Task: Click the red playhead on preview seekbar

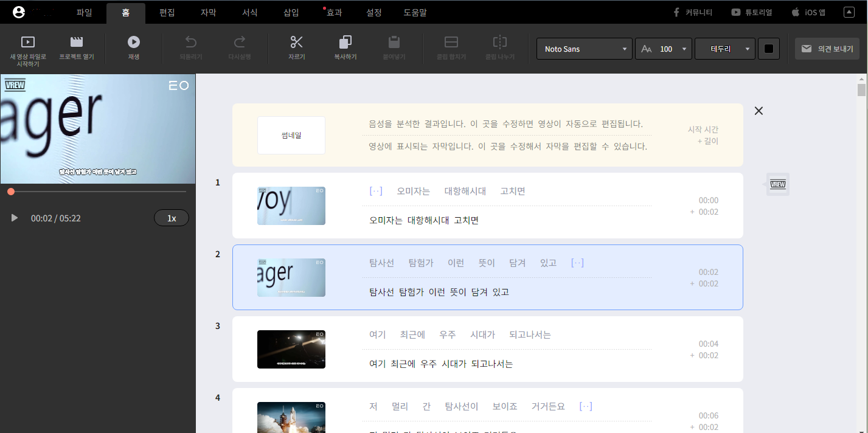Action: [11, 192]
